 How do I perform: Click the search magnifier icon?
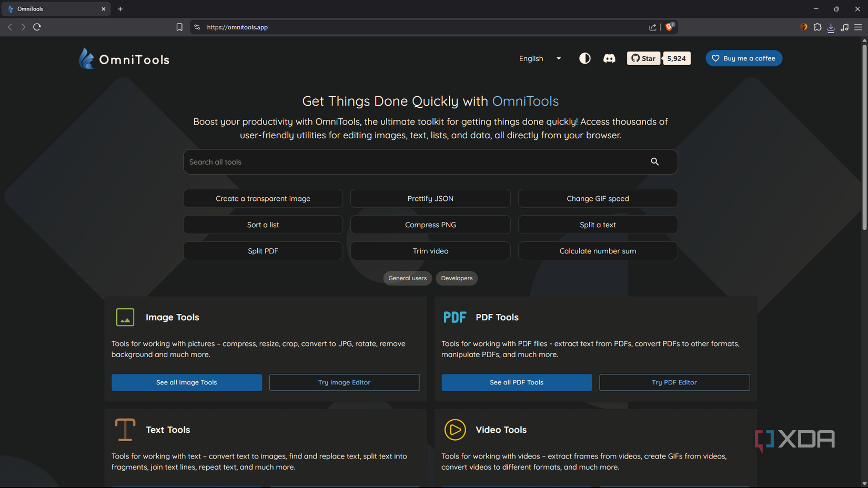click(x=654, y=161)
